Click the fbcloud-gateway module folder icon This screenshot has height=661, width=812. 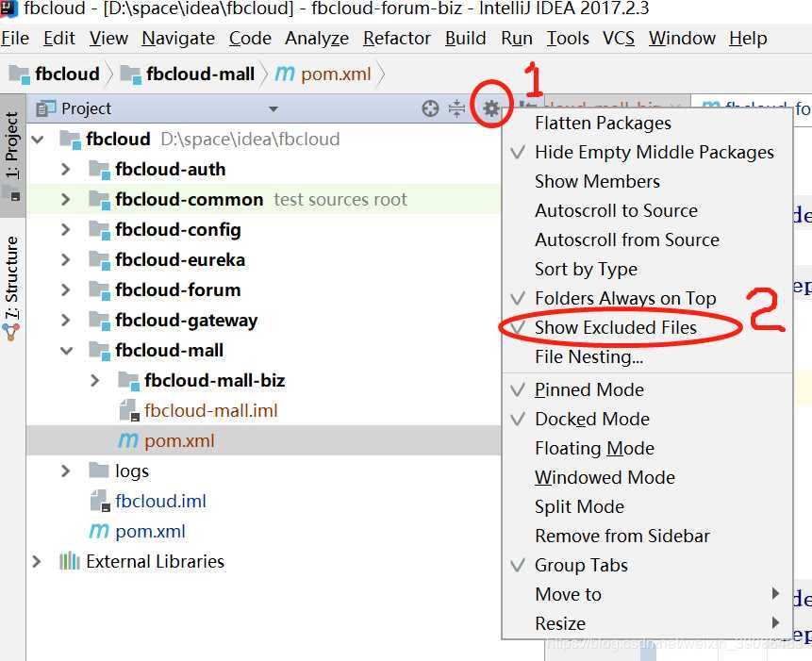(x=99, y=321)
